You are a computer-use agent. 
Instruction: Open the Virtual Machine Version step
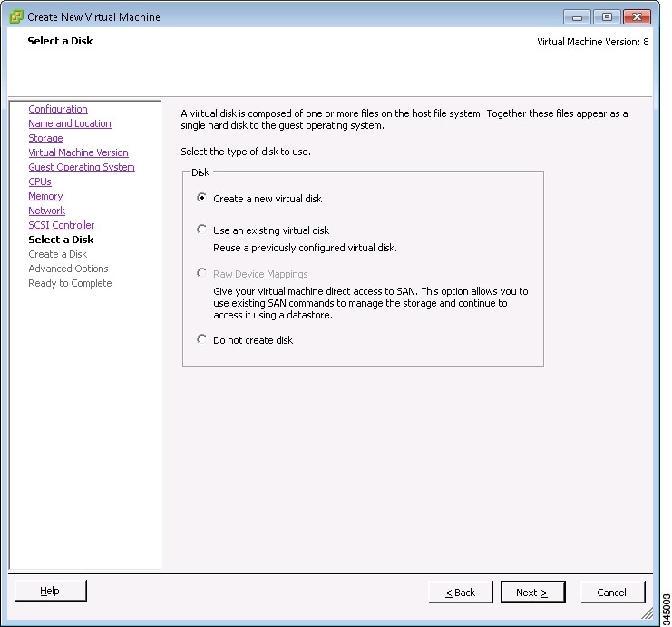(x=78, y=152)
